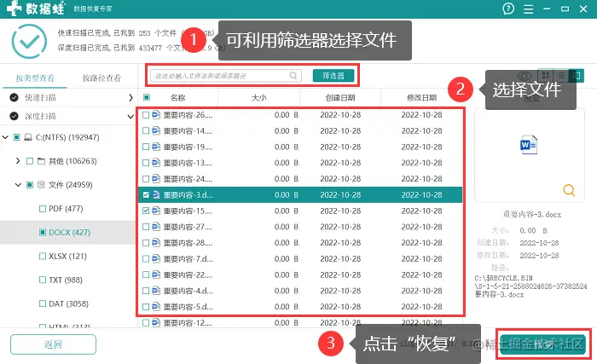Viewport: 597px width, 364px height.
Task: Click Word icon of 重要内容-3.d file
Action: click(x=156, y=194)
